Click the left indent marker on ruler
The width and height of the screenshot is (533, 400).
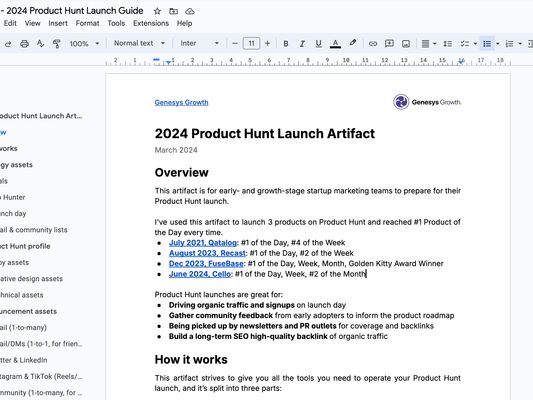(x=169, y=62)
